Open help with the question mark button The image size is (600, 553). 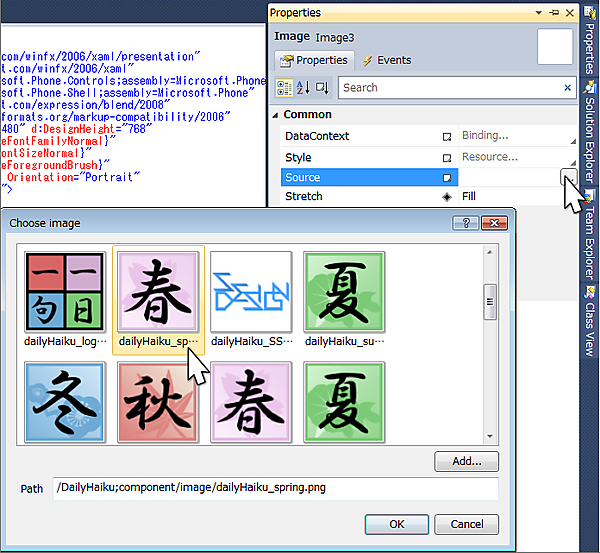tap(466, 223)
